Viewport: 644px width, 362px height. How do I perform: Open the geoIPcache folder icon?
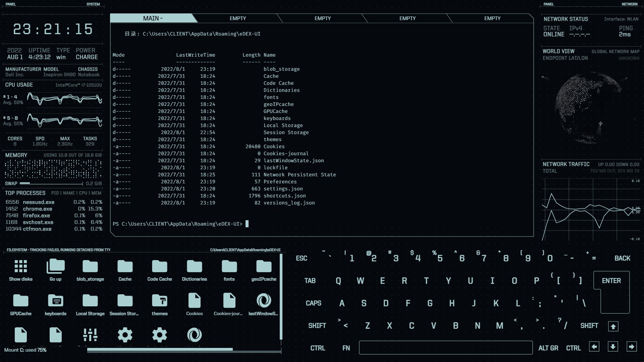coord(264,267)
